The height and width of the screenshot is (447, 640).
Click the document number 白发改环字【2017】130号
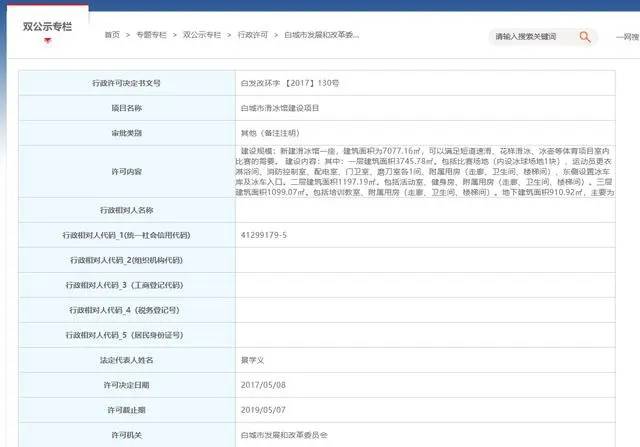pos(284,82)
